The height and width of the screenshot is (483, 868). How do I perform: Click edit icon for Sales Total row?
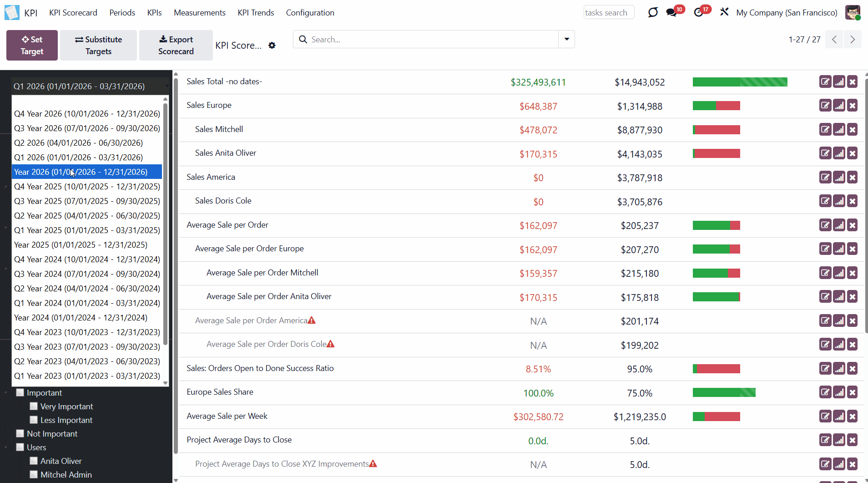click(825, 82)
